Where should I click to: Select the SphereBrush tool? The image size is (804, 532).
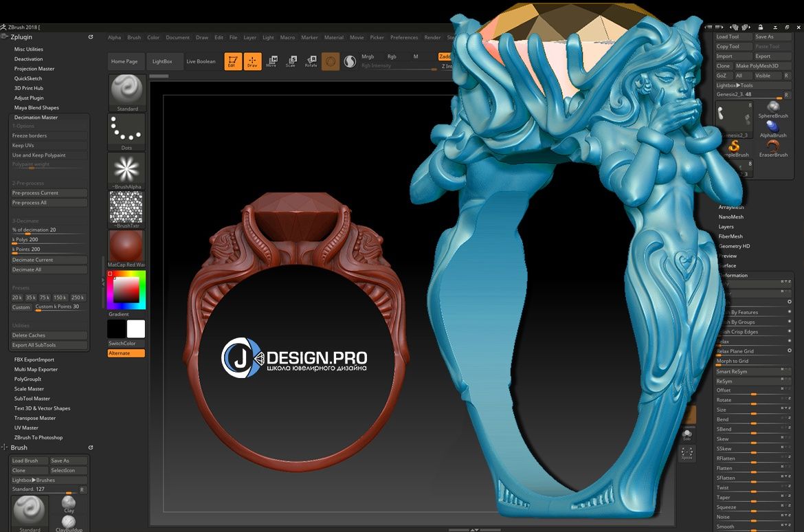[x=772, y=109]
